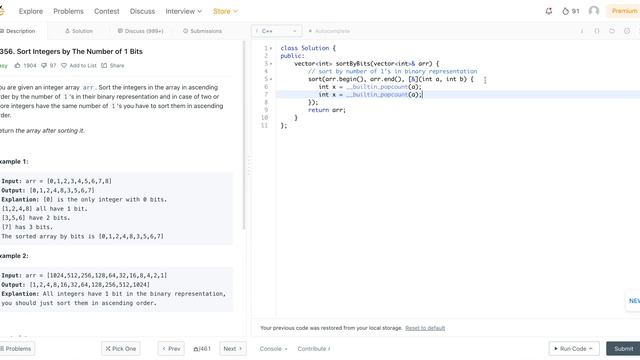The height and width of the screenshot is (360, 640).
Task: Open the user profile avatar
Action: click(594, 11)
